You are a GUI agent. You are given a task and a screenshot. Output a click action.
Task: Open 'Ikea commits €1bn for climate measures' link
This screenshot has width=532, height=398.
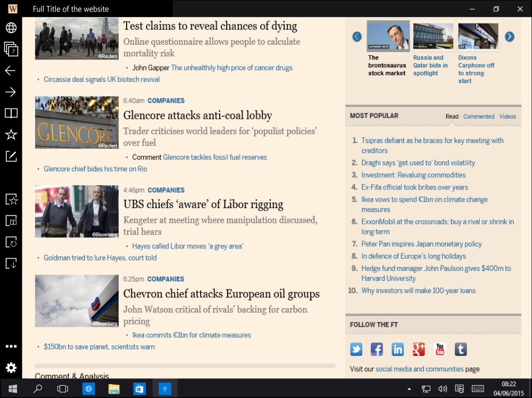click(x=192, y=335)
